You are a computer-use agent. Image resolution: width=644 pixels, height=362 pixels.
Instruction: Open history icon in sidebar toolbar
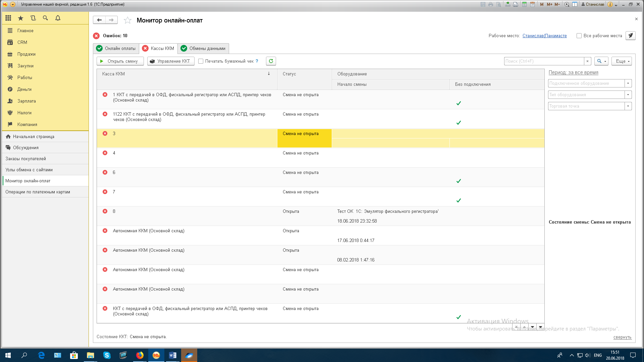tap(33, 18)
